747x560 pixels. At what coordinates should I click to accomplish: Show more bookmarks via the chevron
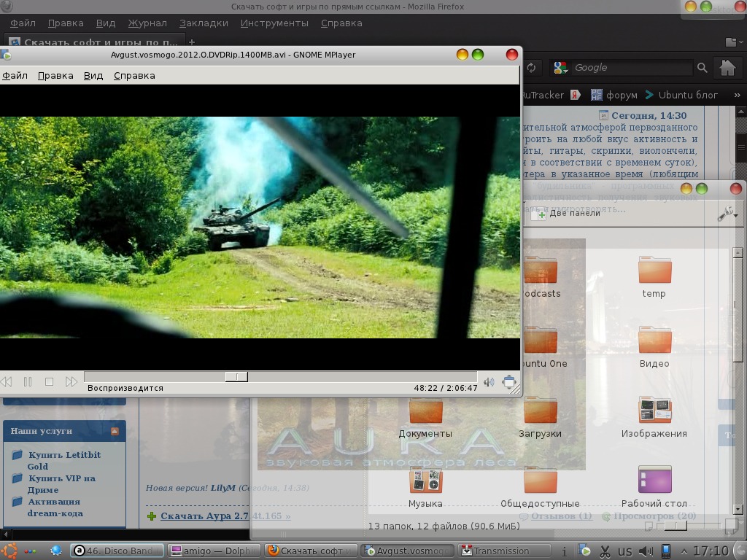[737, 95]
